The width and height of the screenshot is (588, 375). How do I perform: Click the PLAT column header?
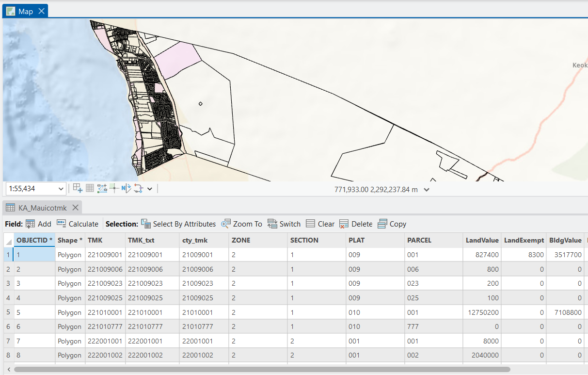(375, 240)
